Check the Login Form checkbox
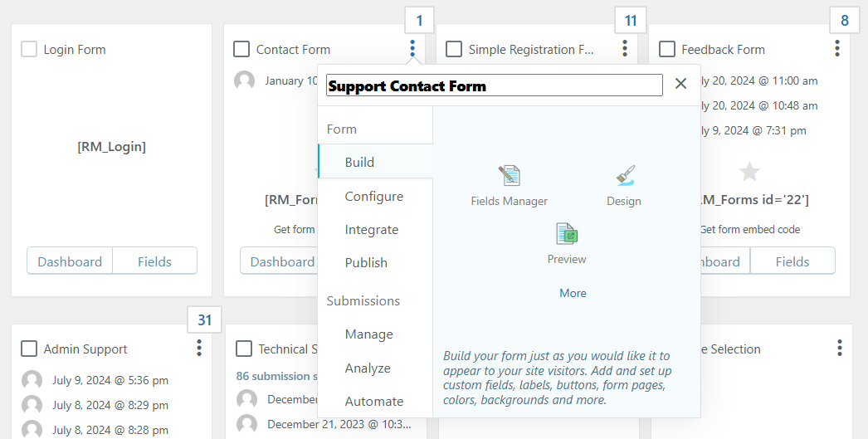Screen dimensions: 868x439 coord(29,50)
